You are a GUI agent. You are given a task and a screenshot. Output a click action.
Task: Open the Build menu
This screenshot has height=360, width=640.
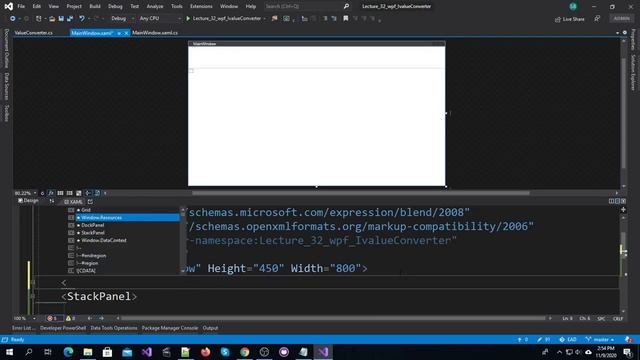click(95, 7)
